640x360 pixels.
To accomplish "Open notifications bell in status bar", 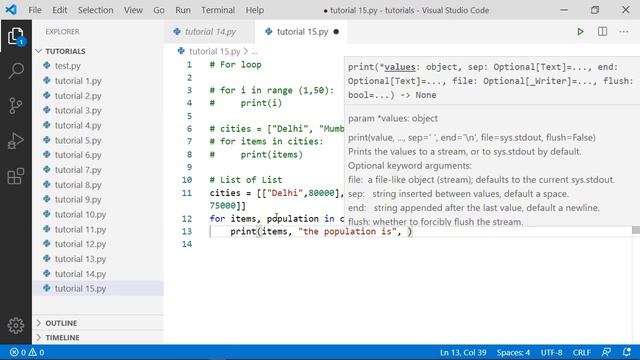I will 627,352.
